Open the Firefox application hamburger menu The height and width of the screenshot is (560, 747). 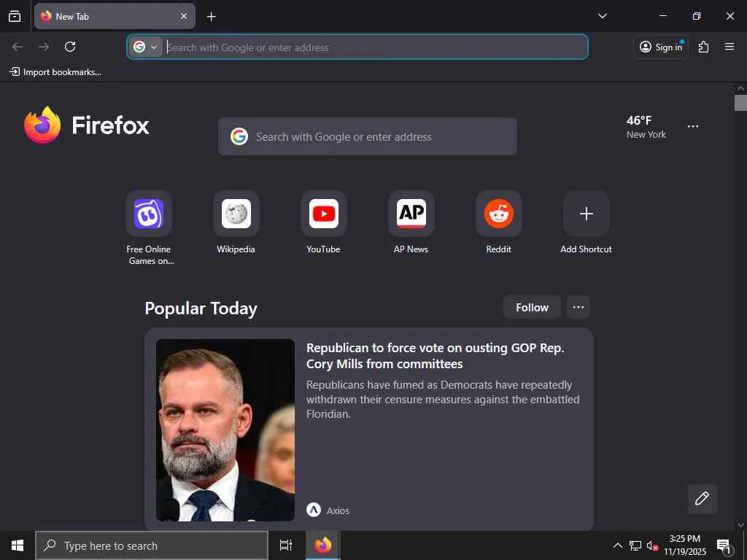tap(729, 47)
